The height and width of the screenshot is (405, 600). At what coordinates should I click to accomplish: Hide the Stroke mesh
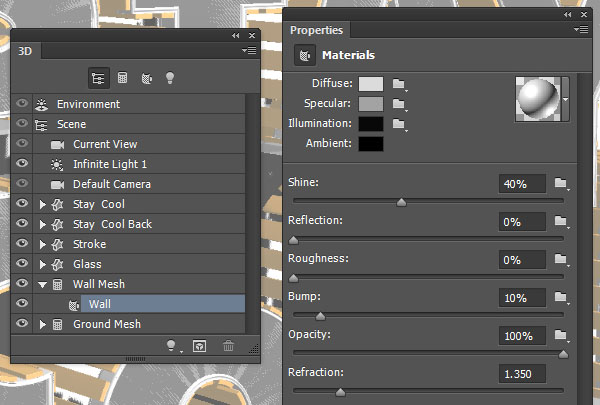(x=22, y=243)
